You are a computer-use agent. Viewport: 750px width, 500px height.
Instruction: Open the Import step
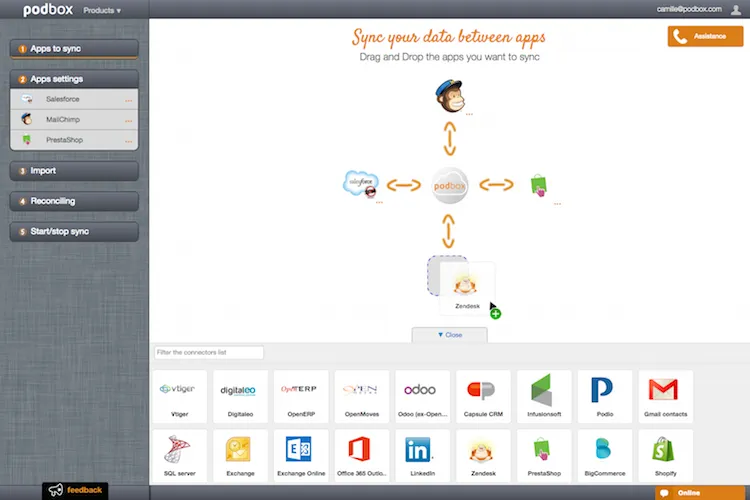pos(74,171)
